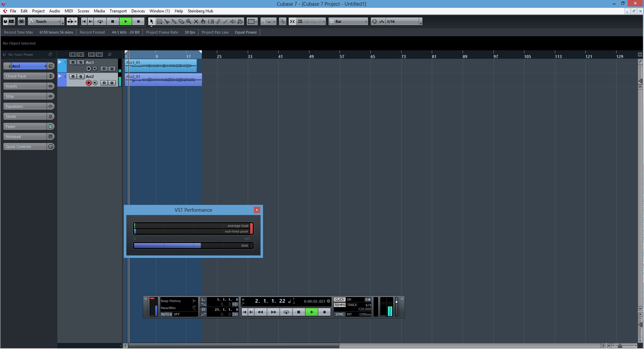Viewport: 644px width, 349px height.
Task: Select the Time Warp tool
Action: [x=211, y=21]
